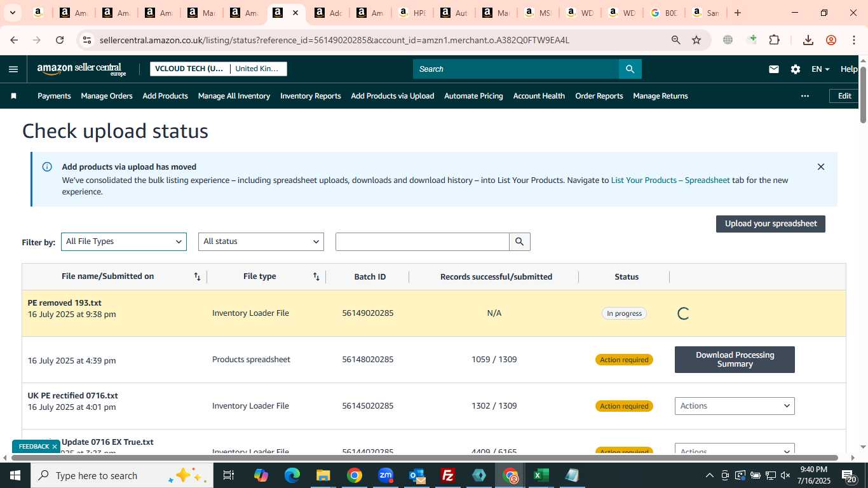This screenshot has width=868, height=488.
Task: Click the Seller Central search field
Action: click(x=516, y=69)
